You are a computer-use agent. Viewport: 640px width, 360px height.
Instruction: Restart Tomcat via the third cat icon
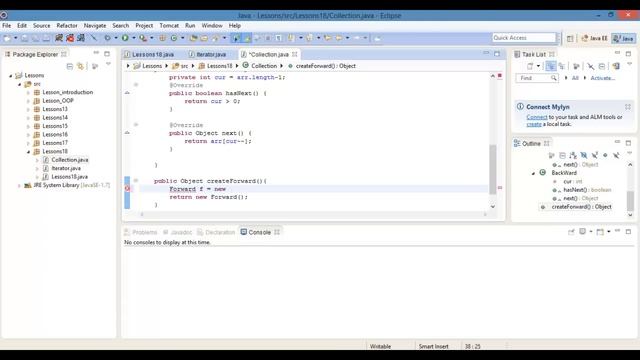[x=81, y=38]
